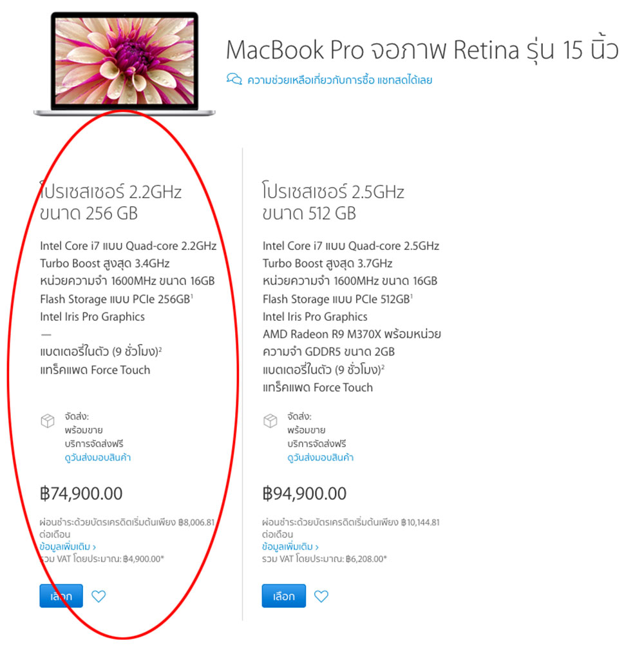Click the chat speech bubbles icon
This screenshot has height=645, width=644.
234,79
